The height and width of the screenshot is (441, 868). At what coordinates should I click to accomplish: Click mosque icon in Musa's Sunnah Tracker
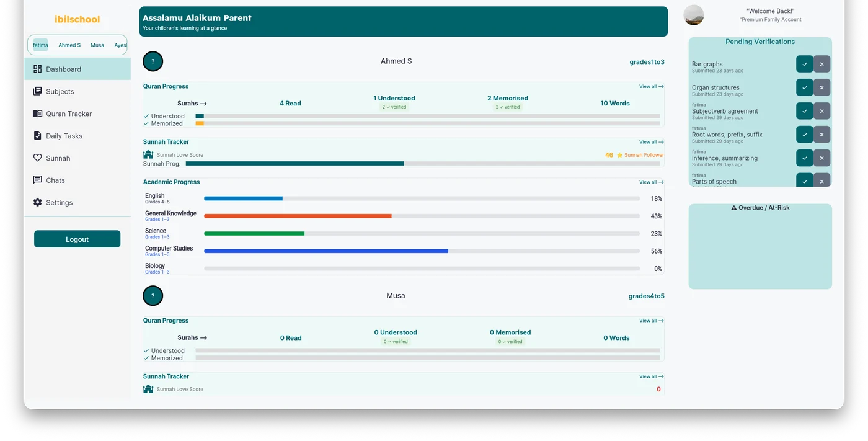pos(148,390)
